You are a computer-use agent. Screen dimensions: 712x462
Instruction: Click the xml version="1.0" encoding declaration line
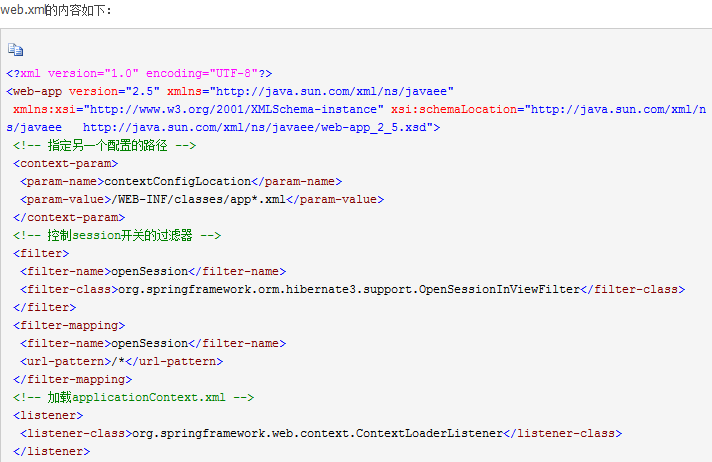click(139, 74)
